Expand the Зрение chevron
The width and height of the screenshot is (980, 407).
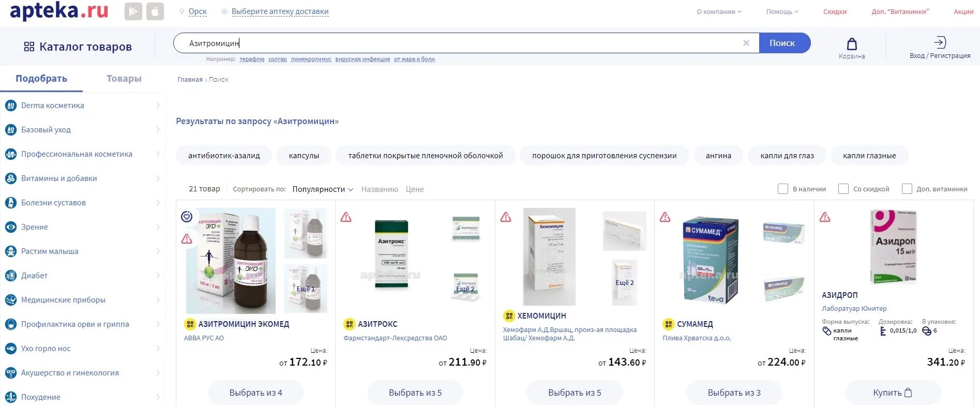click(158, 227)
